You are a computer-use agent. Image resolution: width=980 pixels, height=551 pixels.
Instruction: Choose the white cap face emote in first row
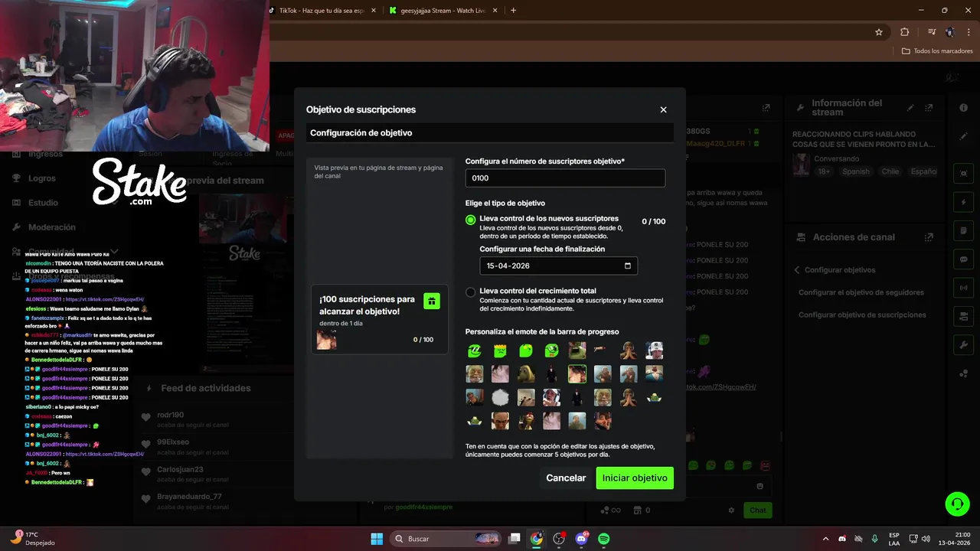(x=654, y=351)
